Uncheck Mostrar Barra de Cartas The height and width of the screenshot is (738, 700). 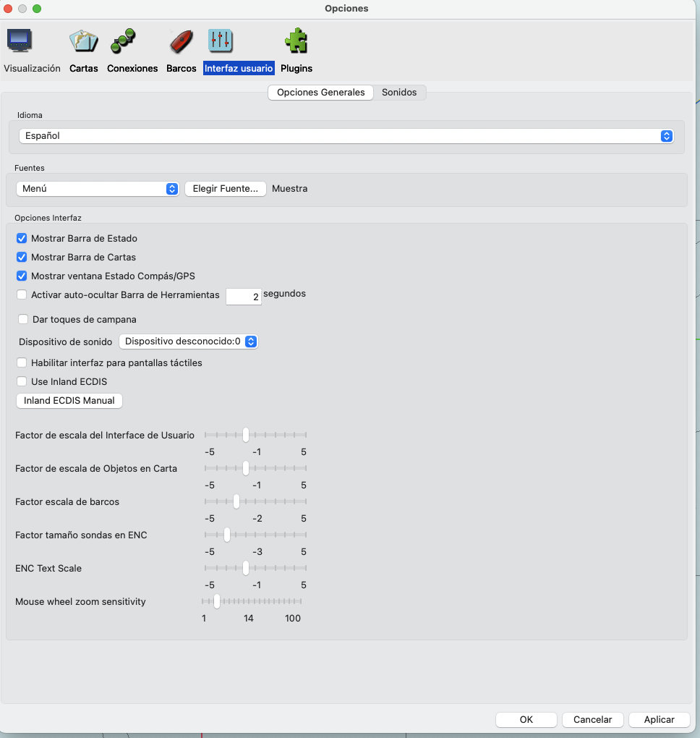click(x=21, y=257)
